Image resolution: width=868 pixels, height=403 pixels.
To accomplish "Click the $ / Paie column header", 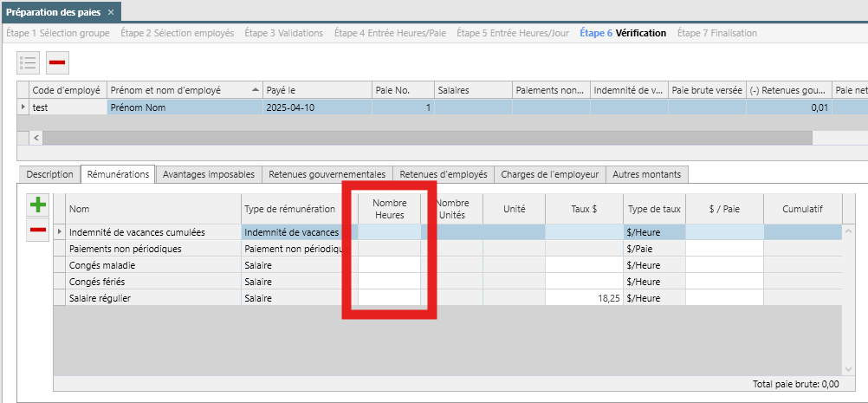I will [x=724, y=209].
